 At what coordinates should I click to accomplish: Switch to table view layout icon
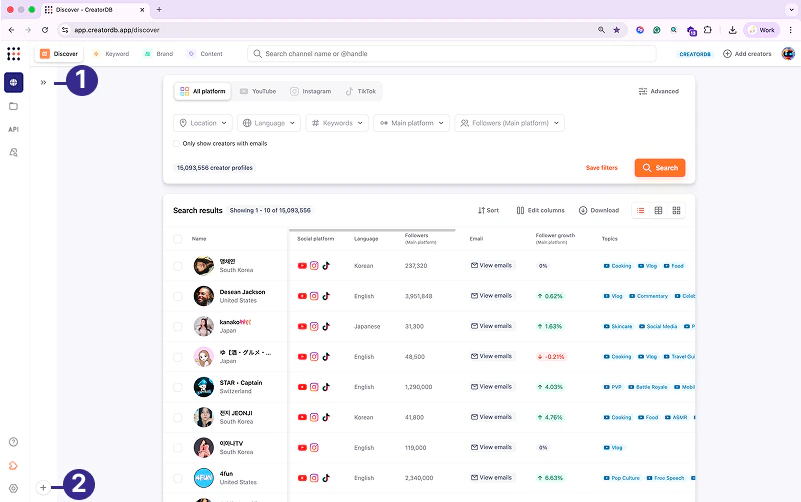[x=658, y=210]
